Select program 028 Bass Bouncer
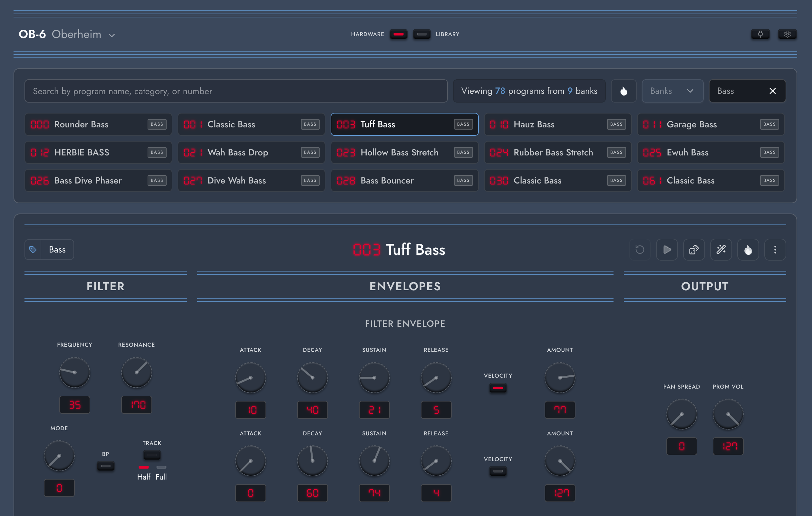The height and width of the screenshot is (516, 812). point(404,180)
